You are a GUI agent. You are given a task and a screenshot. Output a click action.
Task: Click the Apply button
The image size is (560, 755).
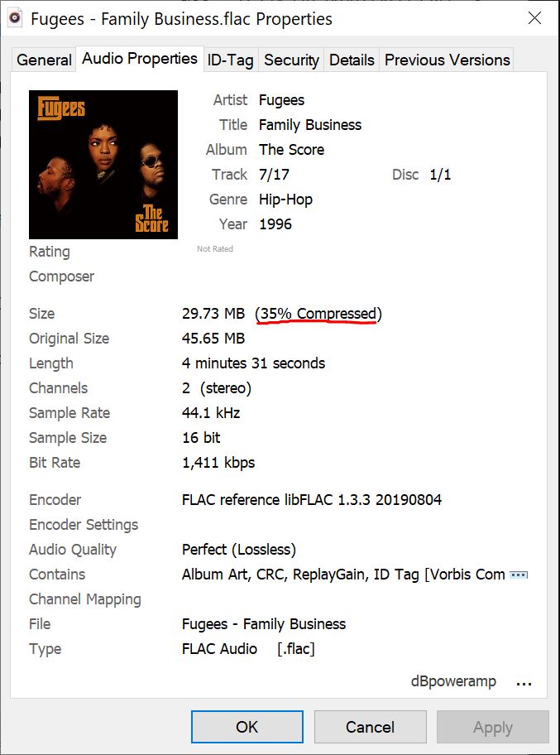(x=492, y=727)
